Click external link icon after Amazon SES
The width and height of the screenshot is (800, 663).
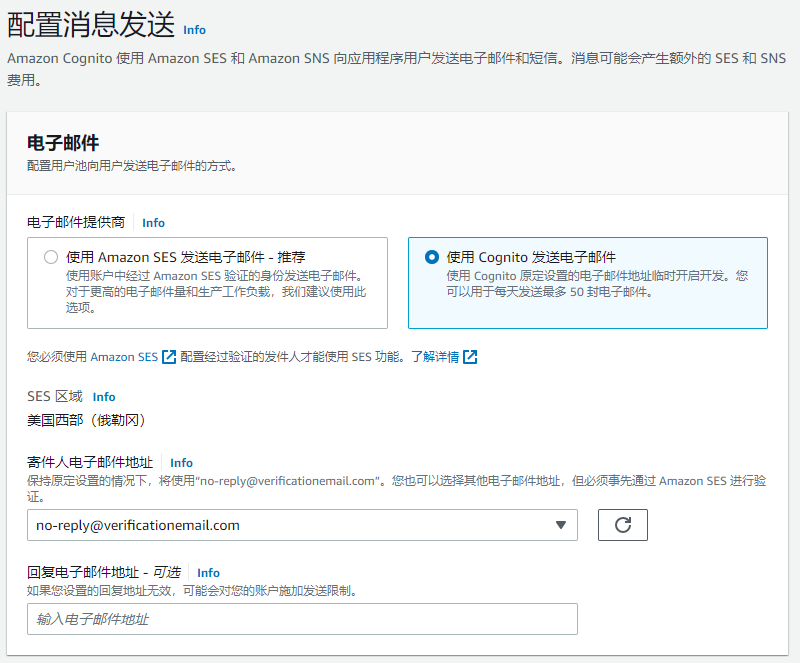(169, 357)
